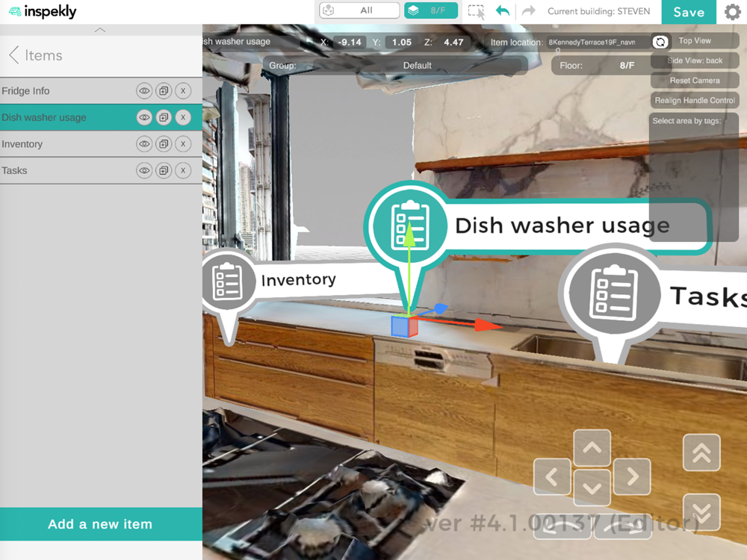Switch camera to Top View
Image resolution: width=747 pixels, height=560 pixels.
point(695,41)
